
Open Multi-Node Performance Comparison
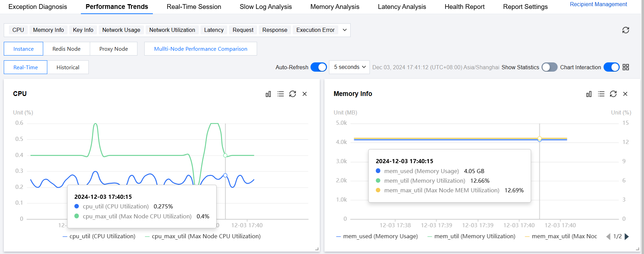click(201, 49)
